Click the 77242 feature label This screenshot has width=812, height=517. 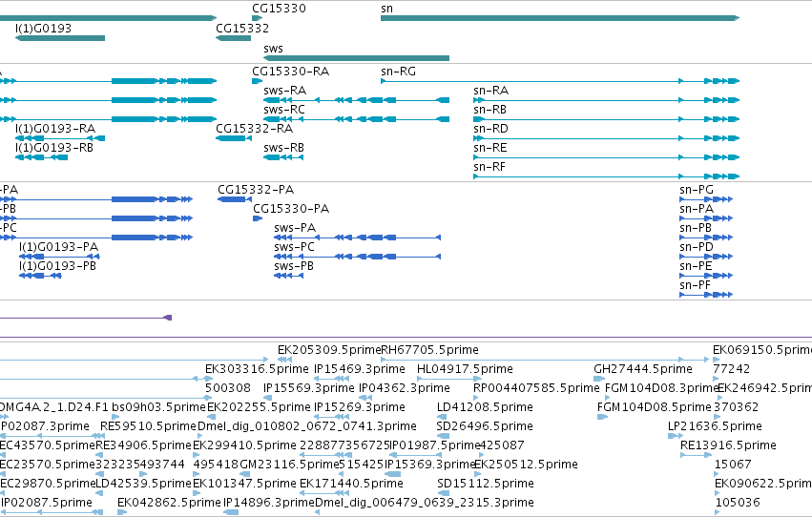click(x=731, y=369)
